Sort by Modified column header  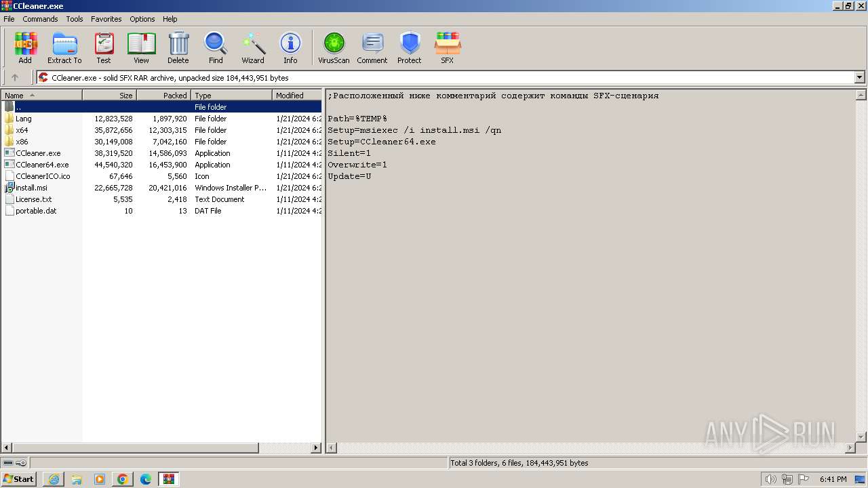(x=297, y=96)
